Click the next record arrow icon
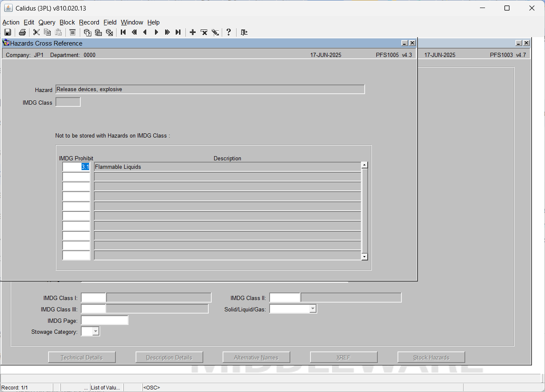This screenshot has width=545, height=392. pos(156,32)
